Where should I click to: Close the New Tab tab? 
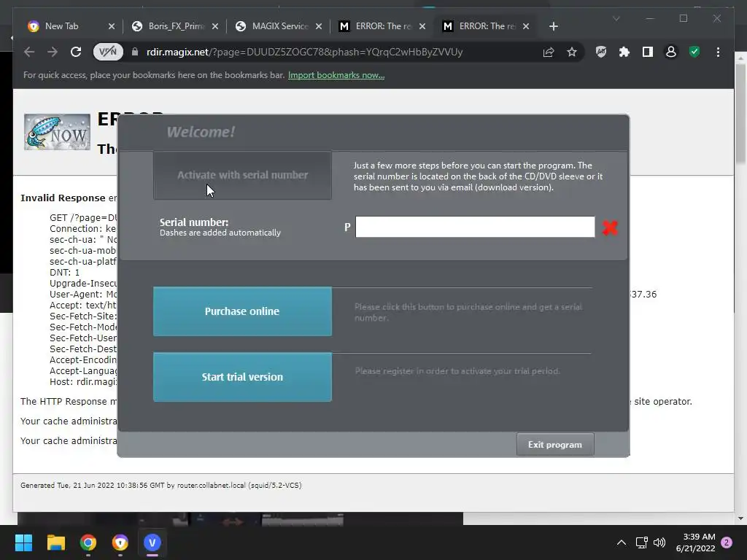[x=112, y=26]
